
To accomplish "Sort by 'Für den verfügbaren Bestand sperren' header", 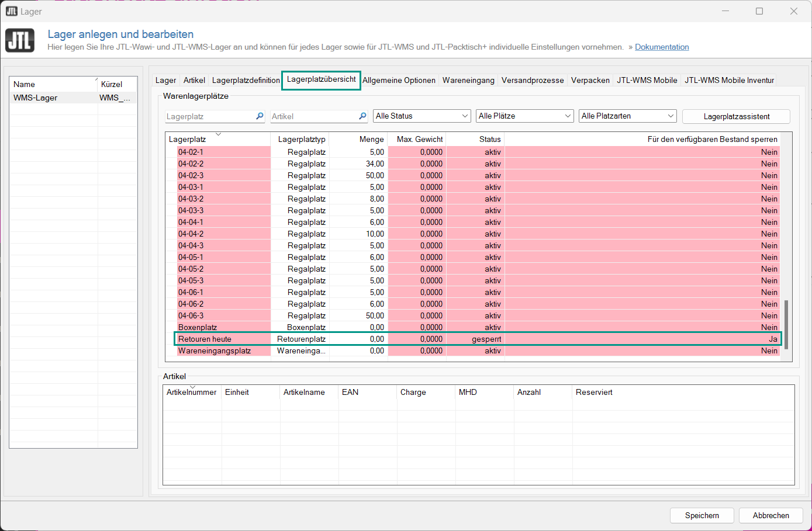I will point(642,139).
